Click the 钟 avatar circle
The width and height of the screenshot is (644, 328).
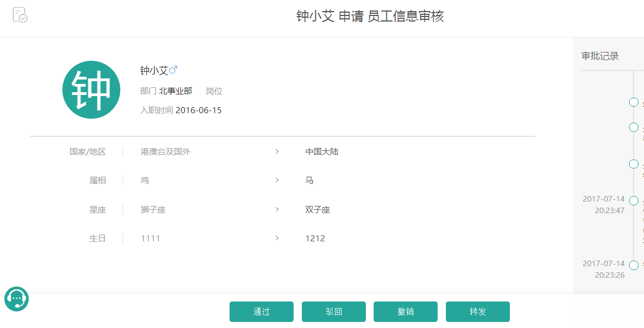(x=91, y=89)
